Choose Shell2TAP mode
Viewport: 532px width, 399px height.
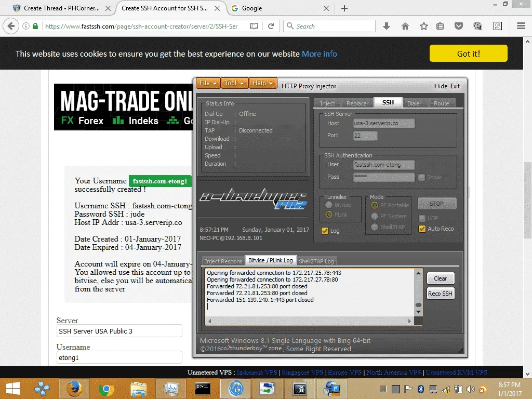coord(375,227)
